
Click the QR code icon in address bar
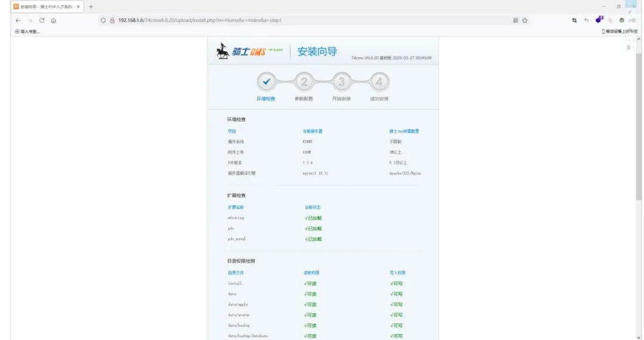click(x=515, y=20)
